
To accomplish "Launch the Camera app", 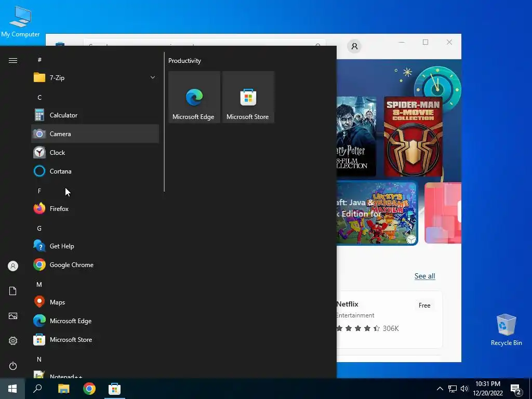I will (95, 134).
